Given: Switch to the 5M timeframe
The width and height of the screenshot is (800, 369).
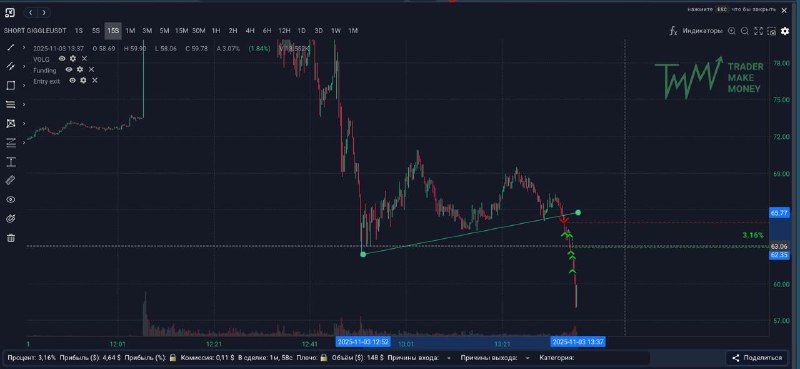Looking at the screenshot, I should pyautogui.click(x=164, y=31).
